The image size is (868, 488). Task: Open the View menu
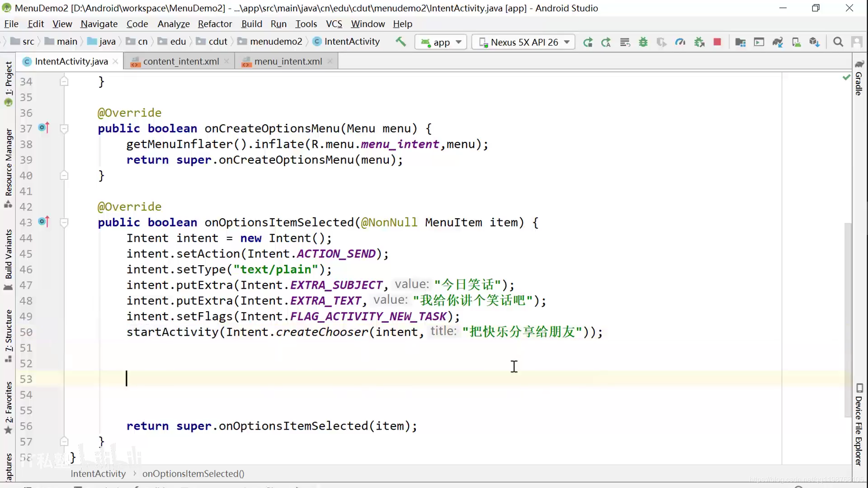[62, 24]
